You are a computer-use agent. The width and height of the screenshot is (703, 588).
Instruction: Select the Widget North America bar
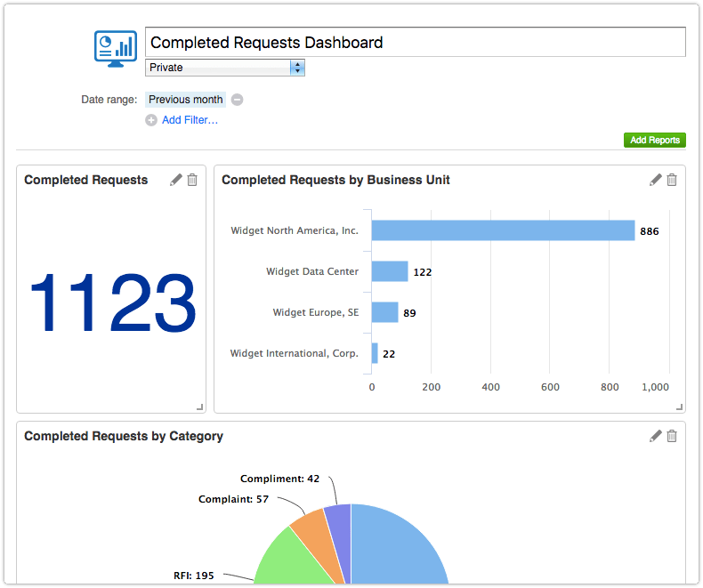[x=503, y=230]
